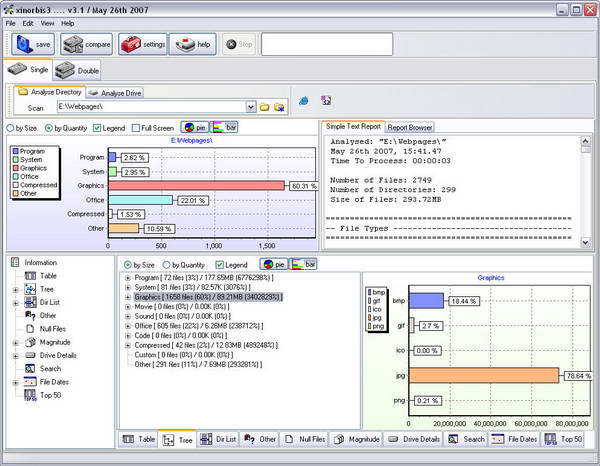Open the settings toolbox

click(x=142, y=44)
